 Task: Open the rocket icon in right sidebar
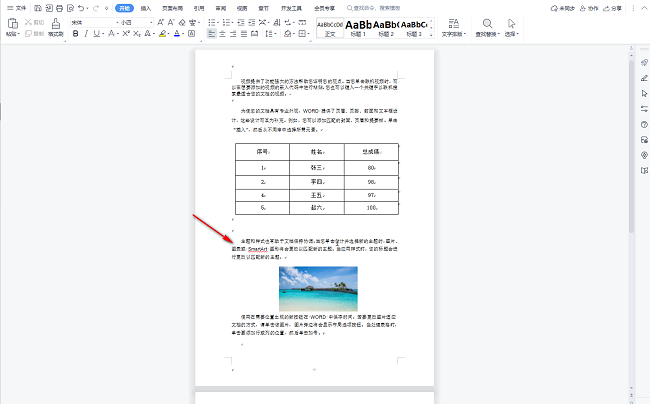[x=642, y=62]
